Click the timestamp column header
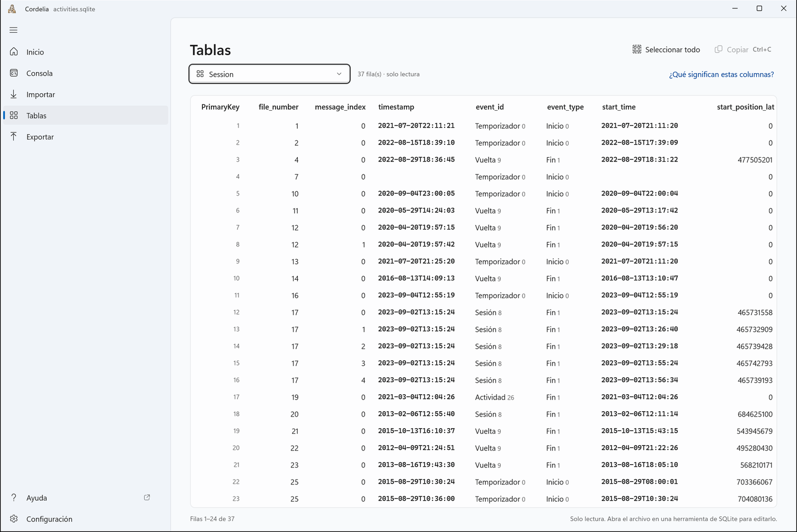This screenshot has height=532, width=797. tap(396, 107)
